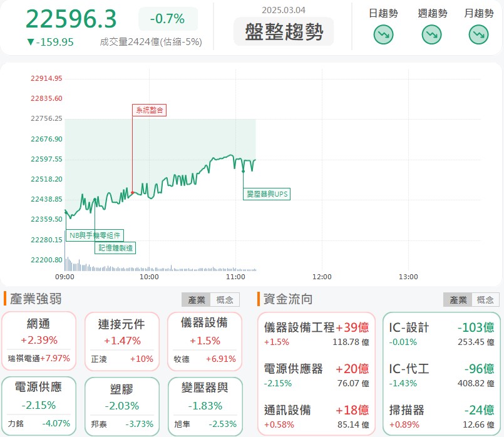Click the 22914.95 y-axis label
The image size is (504, 437).
(46, 78)
